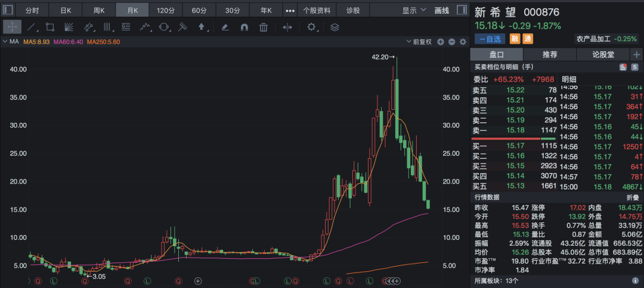Click the three-dot more periods button
This screenshot has height=288, width=644.
290,11
